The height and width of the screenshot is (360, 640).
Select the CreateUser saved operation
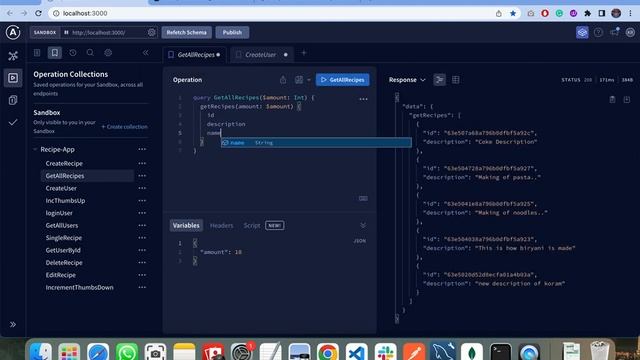(61, 188)
